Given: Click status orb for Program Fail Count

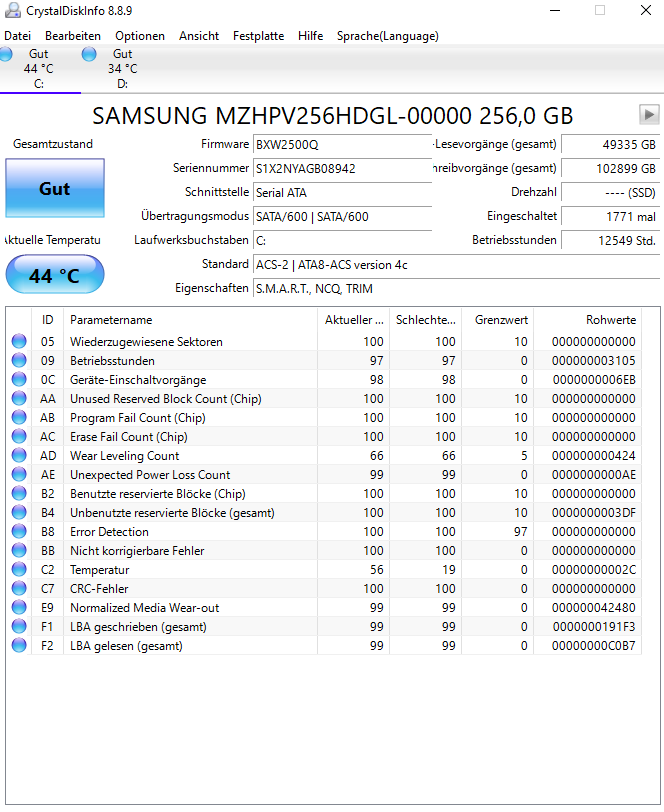Looking at the screenshot, I should tap(19, 417).
